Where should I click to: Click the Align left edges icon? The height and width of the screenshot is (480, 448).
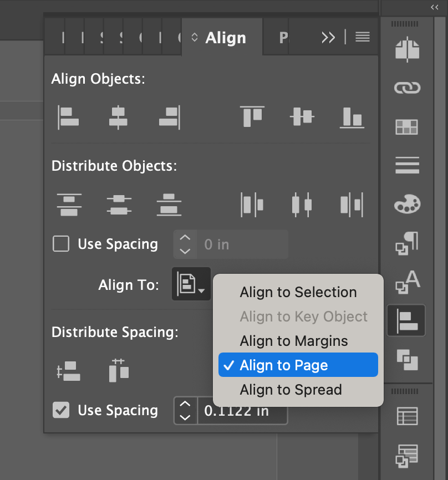click(68, 117)
